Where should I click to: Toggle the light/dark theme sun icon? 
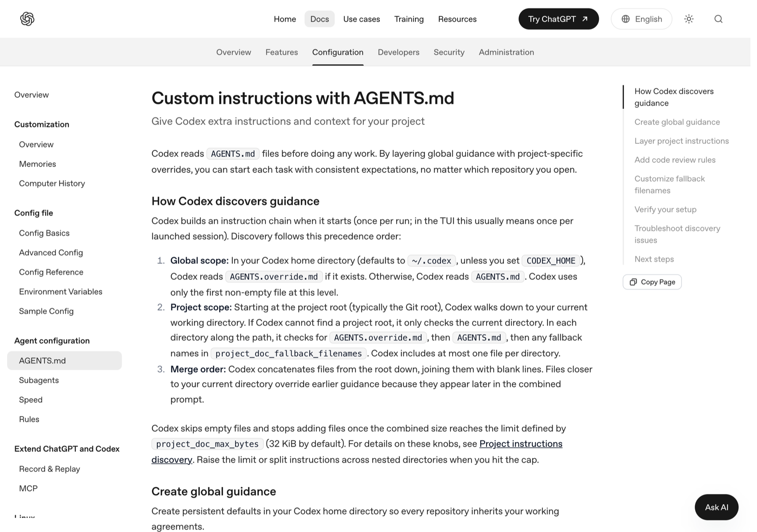[689, 19]
